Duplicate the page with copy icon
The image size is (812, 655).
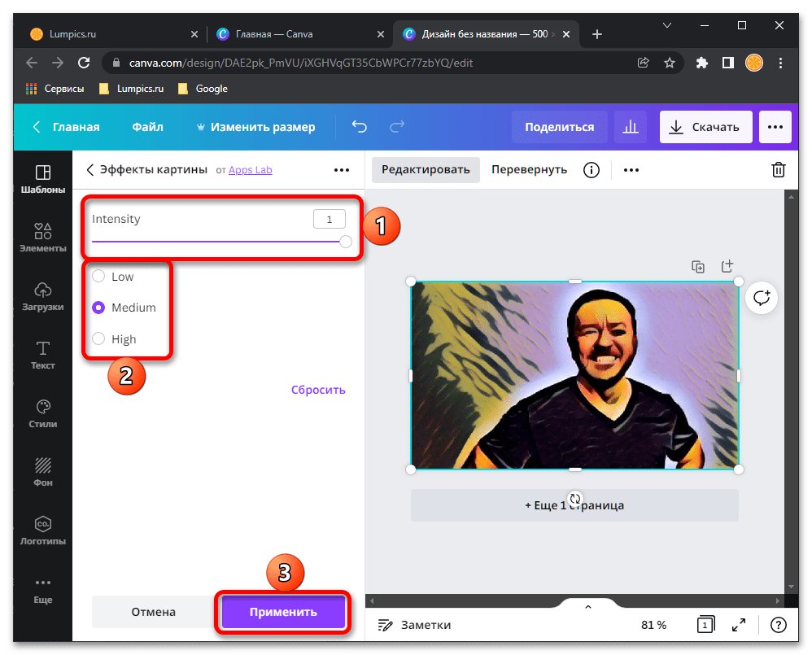(x=698, y=267)
